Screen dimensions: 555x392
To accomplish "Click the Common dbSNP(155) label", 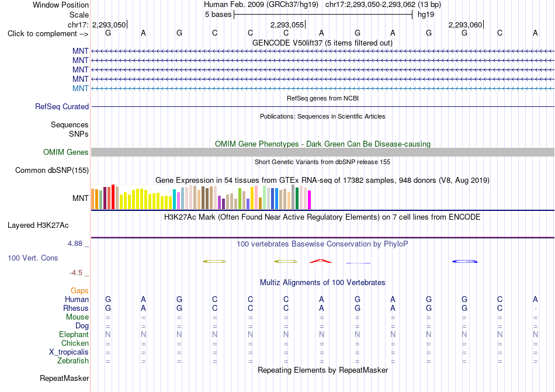I will (52, 170).
